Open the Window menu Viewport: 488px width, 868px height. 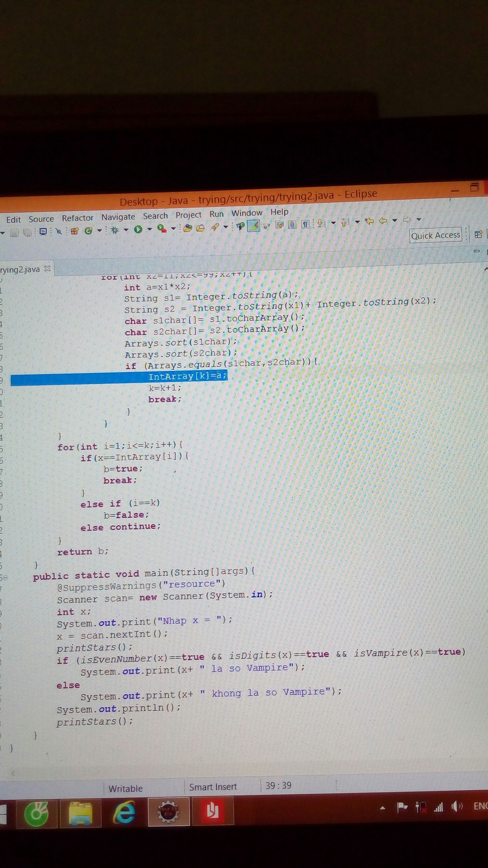click(247, 213)
